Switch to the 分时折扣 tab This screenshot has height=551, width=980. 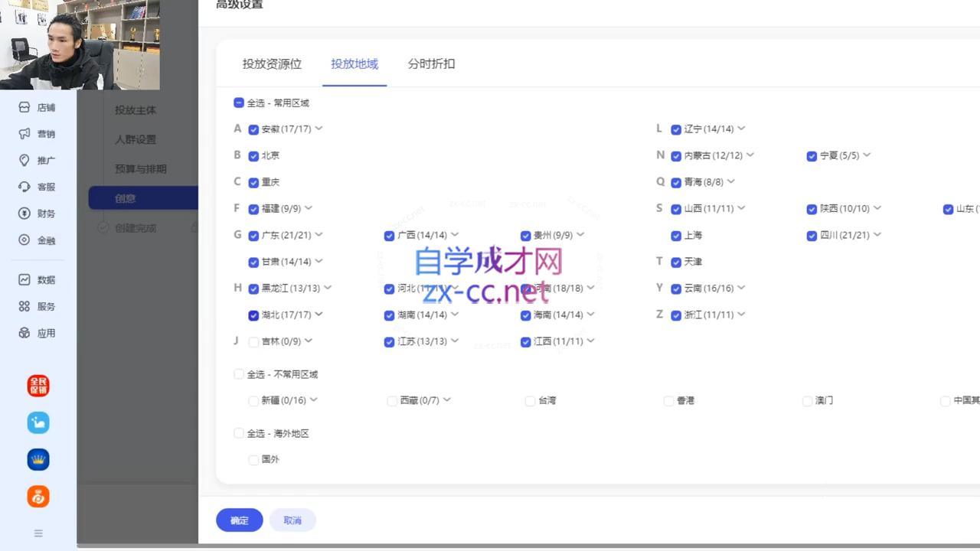click(431, 64)
